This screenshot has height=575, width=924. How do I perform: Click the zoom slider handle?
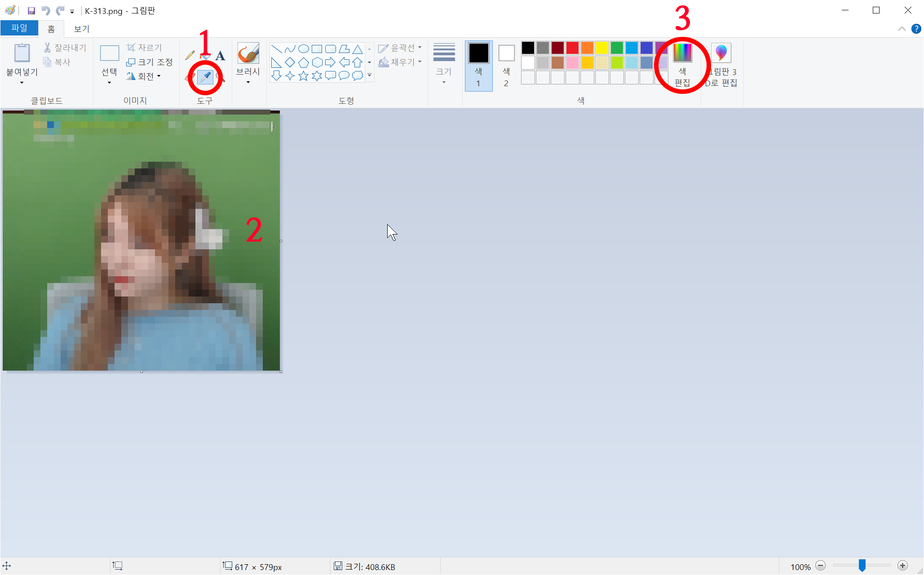pyautogui.click(x=862, y=566)
